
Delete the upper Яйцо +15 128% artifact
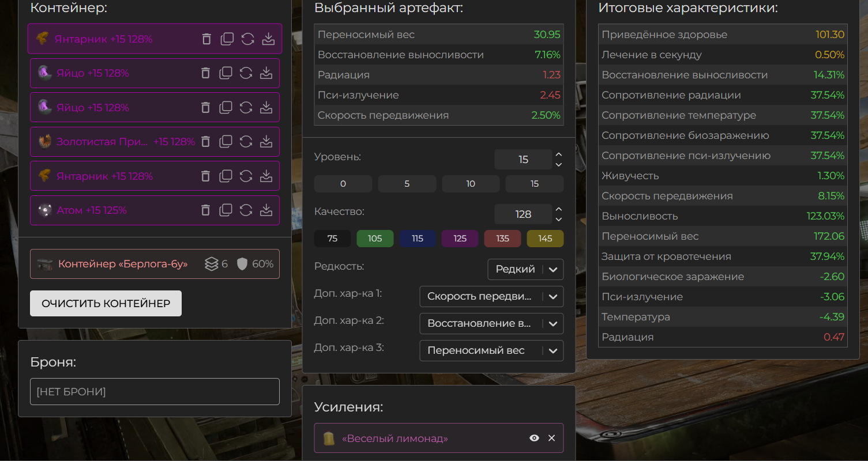[x=205, y=73]
